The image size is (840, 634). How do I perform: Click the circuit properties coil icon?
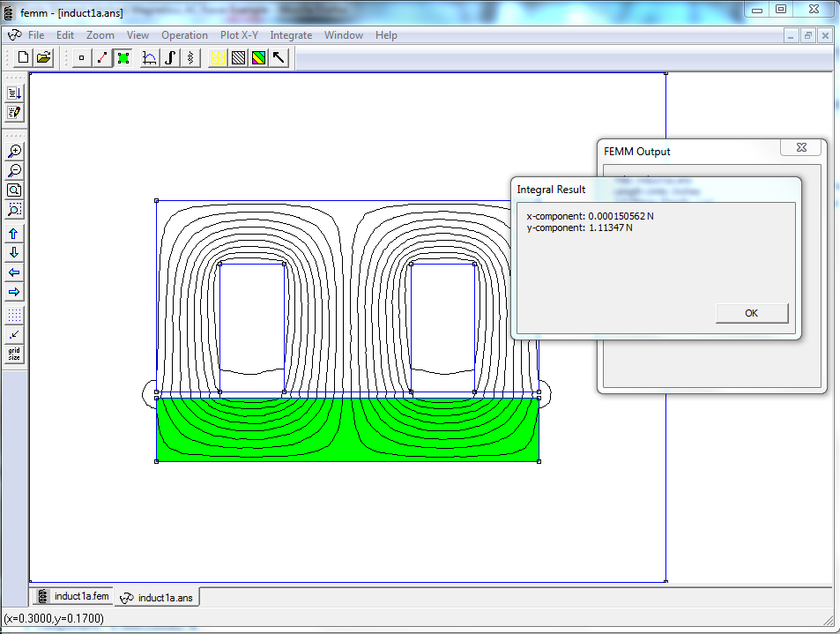pyautogui.click(x=190, y=57)
